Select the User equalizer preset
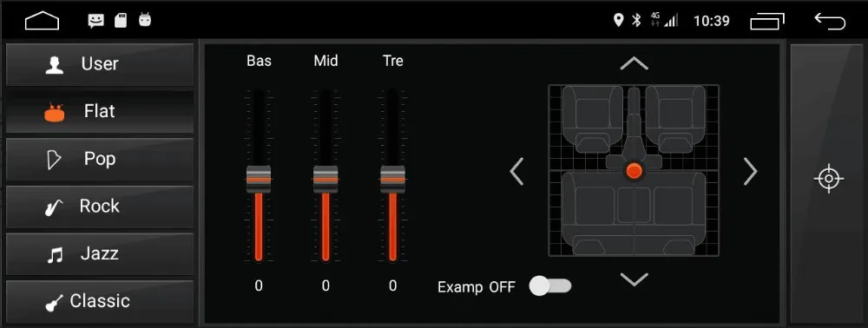 click(100, 64)
